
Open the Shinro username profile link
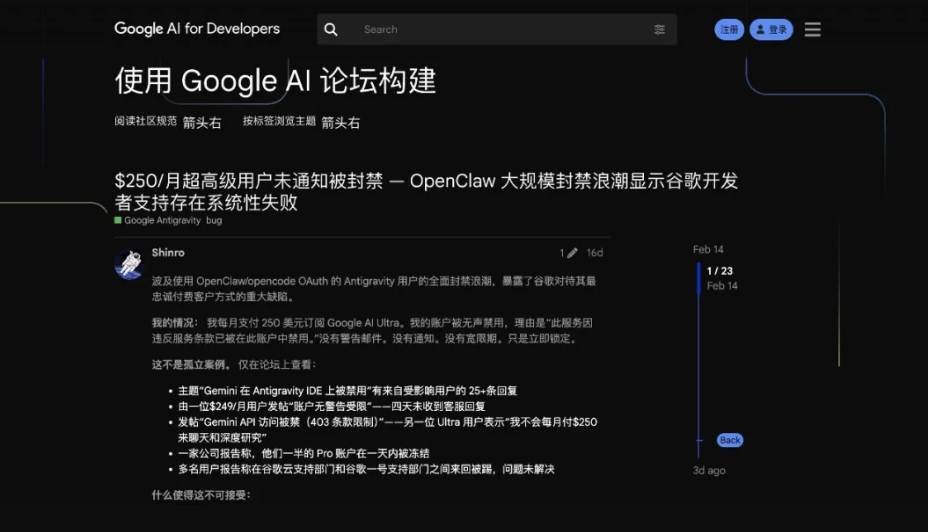[x=168, y=253]
